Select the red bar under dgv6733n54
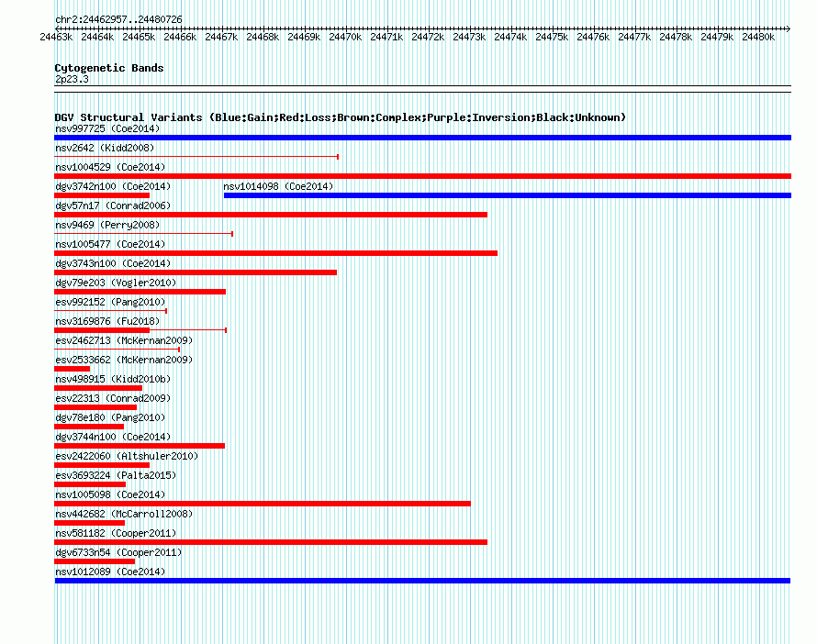The height and width of the screenshot is (644, 817). tap(95, 561)
